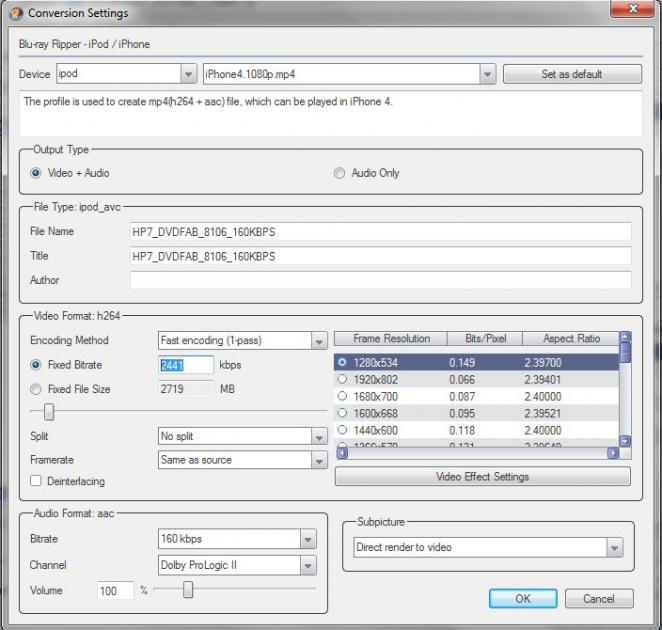Sort by the Bits/Pixel column header
662x630 pixels.
tap(485, 339)
